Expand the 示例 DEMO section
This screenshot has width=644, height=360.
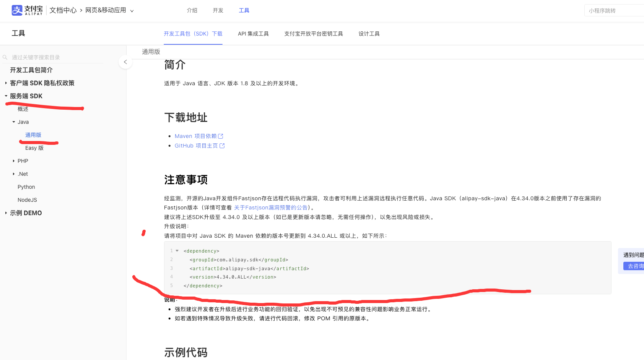6,213
